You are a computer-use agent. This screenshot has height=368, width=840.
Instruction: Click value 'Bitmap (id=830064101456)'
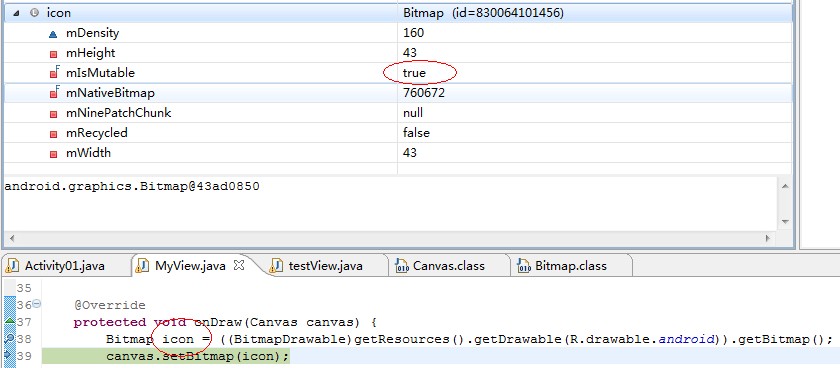tap(483, 13)
